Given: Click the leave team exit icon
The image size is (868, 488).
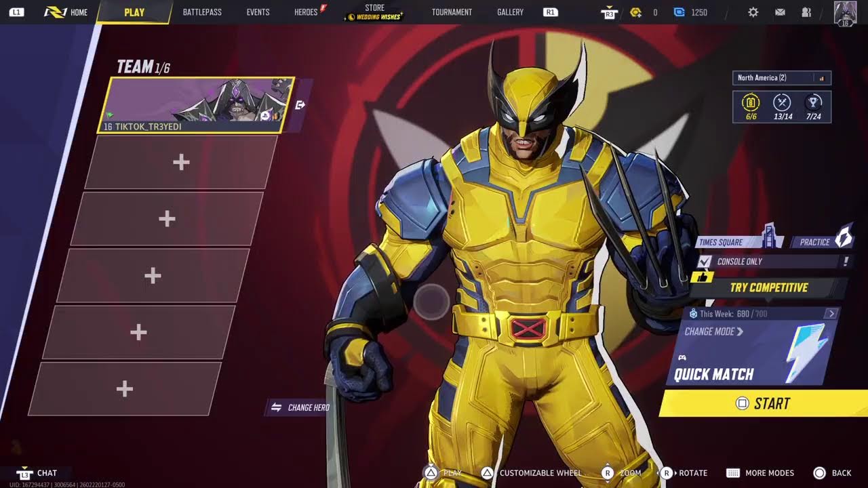Looking at the screenshot, I should tap(300, 105).
